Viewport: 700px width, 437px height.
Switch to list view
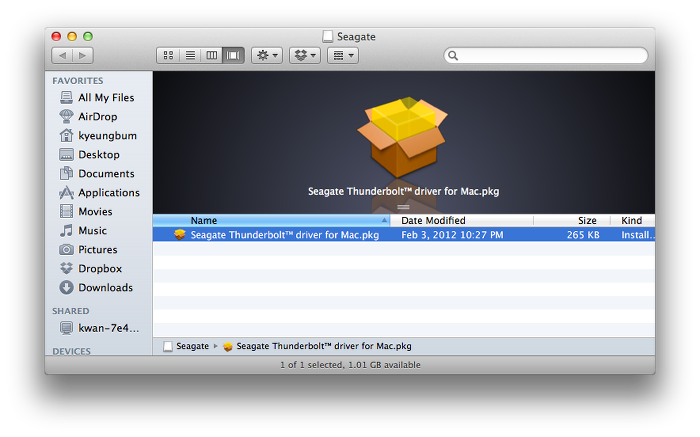[190, 55]
